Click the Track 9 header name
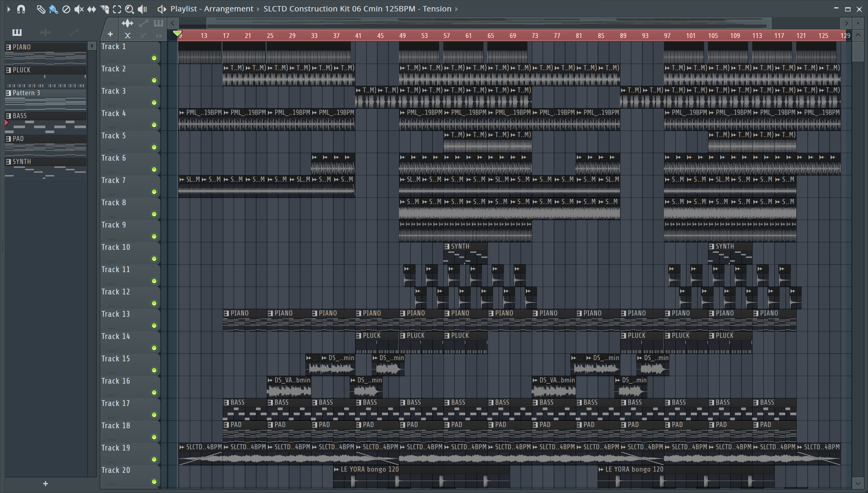This screenshot has width=868, height=493. (114, 225)
